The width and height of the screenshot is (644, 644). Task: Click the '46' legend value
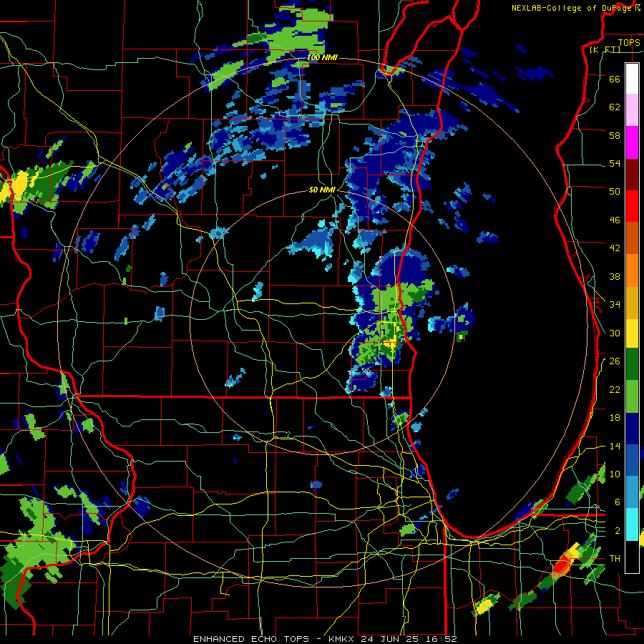(615, 220)
